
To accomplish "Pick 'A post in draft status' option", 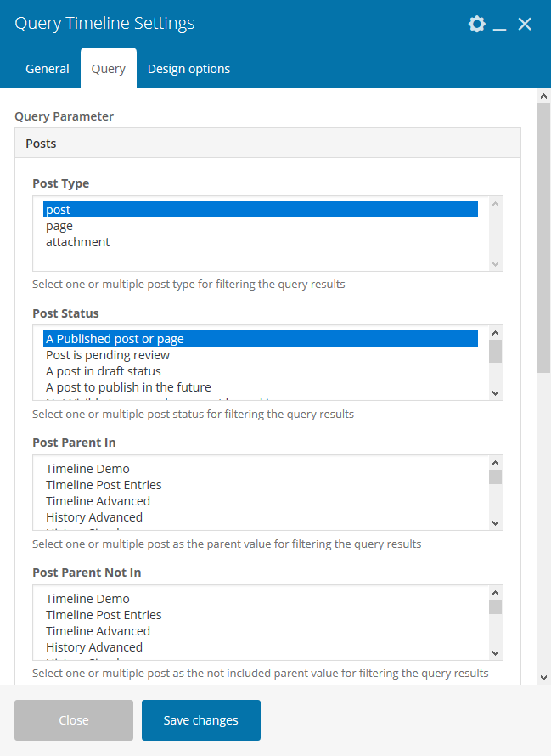I will pos(103,371).
